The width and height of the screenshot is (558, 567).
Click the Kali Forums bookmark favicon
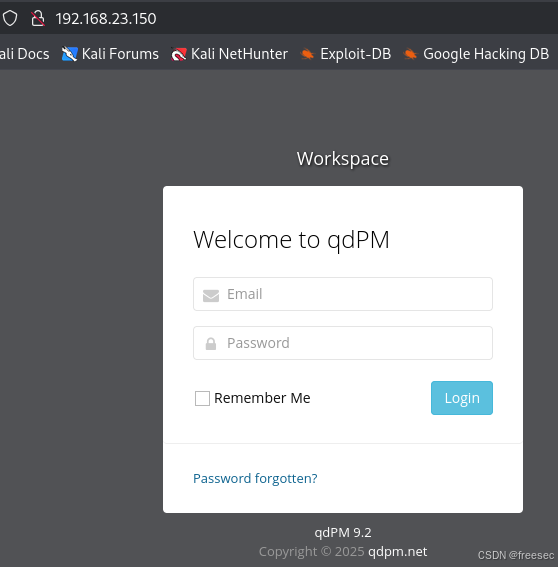[69, 54]
